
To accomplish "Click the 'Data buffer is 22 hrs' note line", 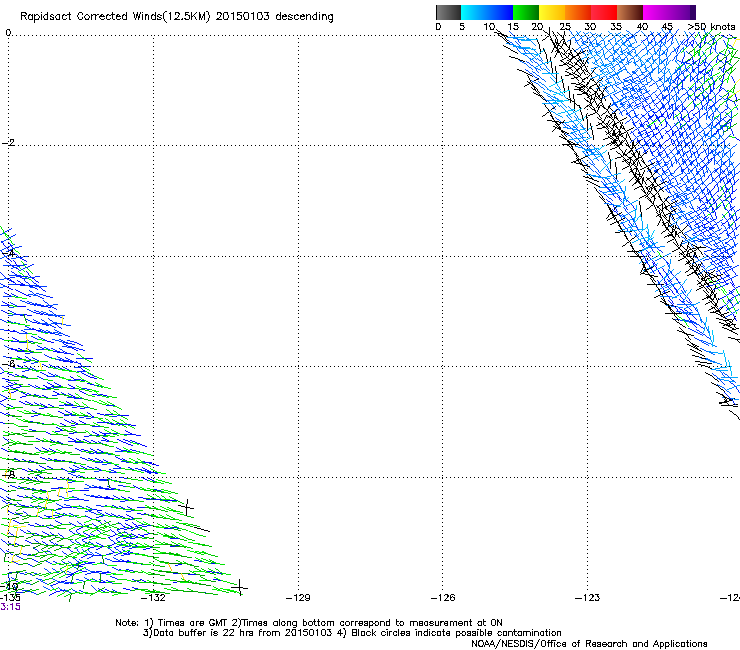I will click(x=352, y=633).
